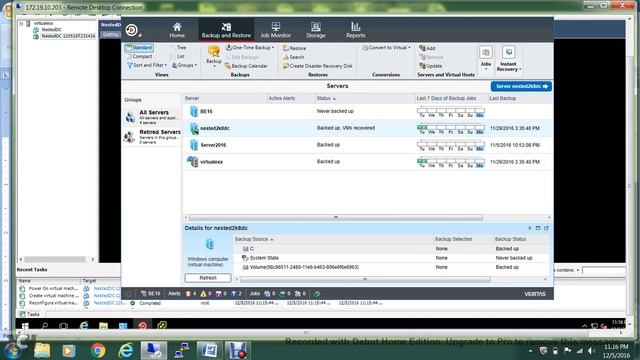The width and height of the screenshot is (640, 360).
Task: Click Create Disaster Recovery Disk
Action: click(x=318, y=66)
